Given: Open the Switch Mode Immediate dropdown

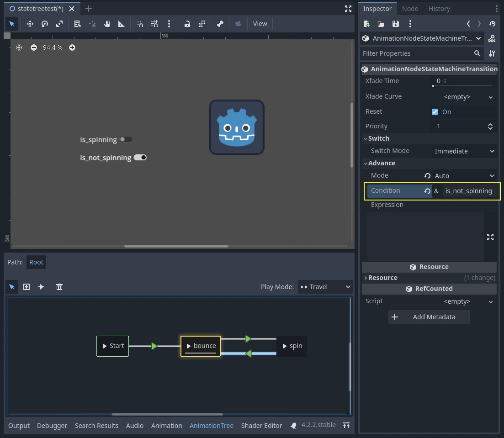Looking at the screenshot, I should pyautogui.click(x=464, y=151).
